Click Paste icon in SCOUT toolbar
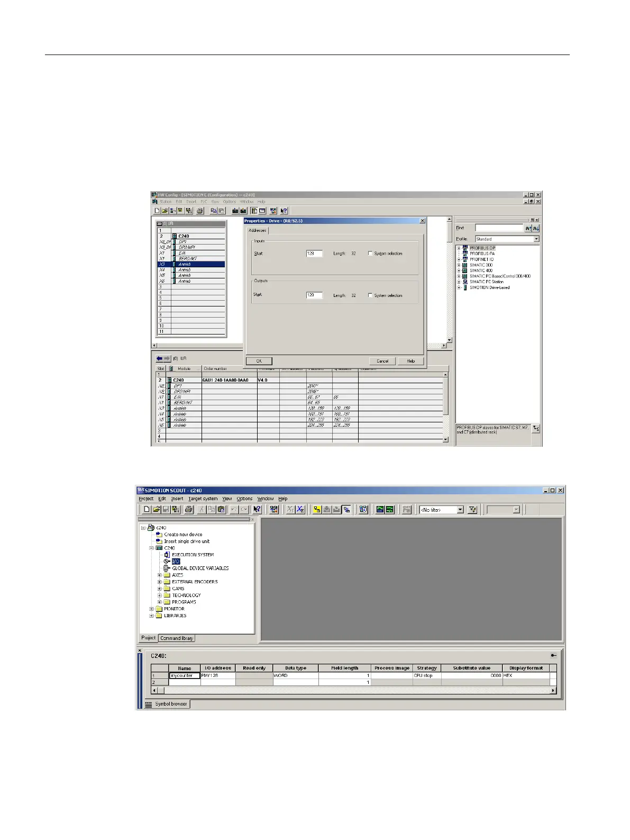630x840 pixels. (x=221, y=509)
